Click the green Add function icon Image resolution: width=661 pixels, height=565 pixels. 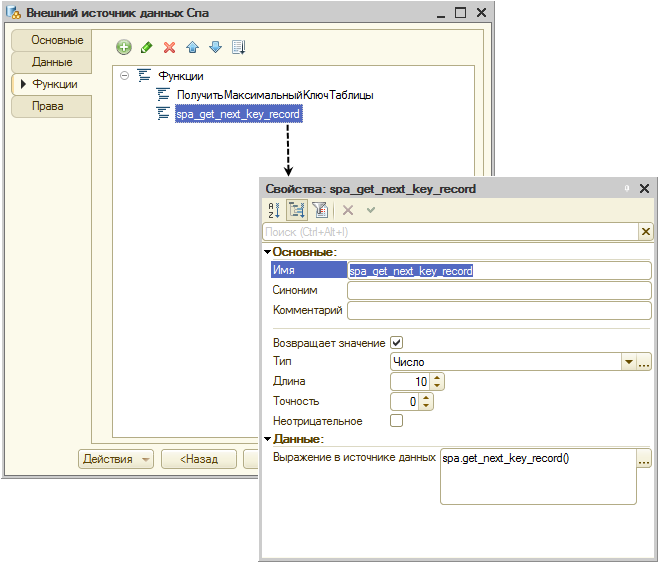pyautogui.click(x=124, y=47)
